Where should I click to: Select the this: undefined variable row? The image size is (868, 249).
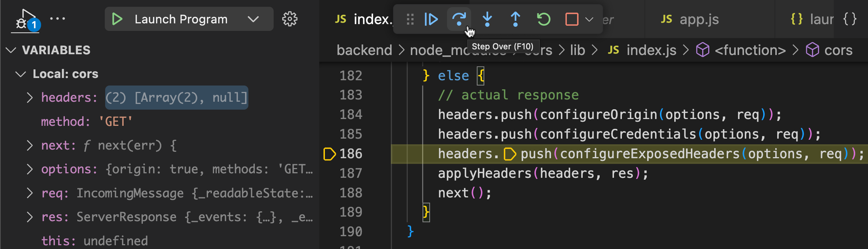160,241
